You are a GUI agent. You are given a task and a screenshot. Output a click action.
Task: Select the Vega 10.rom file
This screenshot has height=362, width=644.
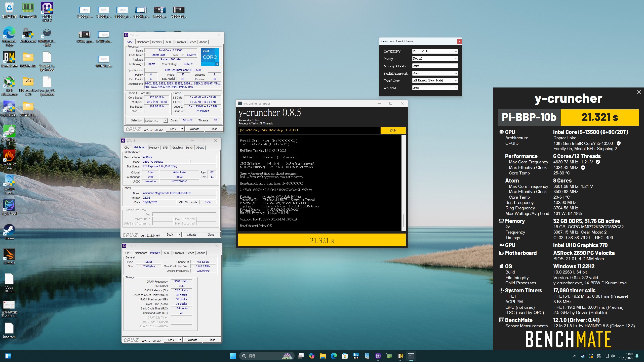click(x=9, y=283)
